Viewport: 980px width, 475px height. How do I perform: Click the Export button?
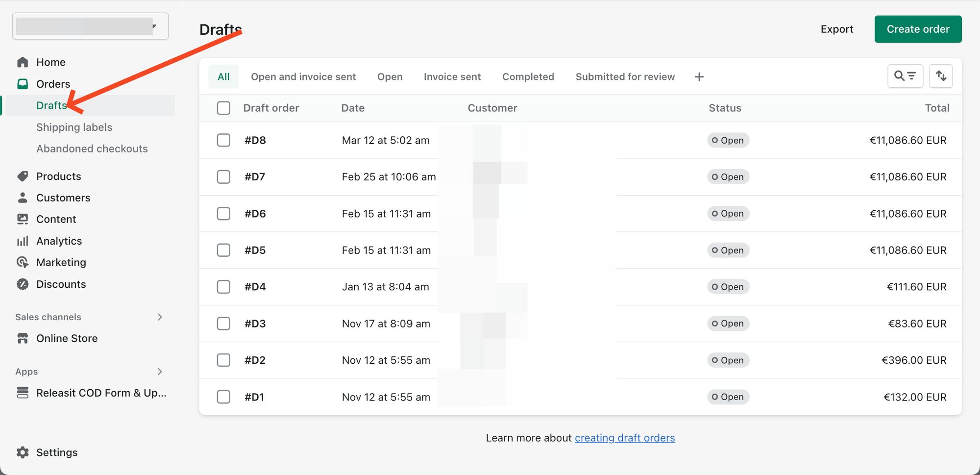(x=837, y=29)
